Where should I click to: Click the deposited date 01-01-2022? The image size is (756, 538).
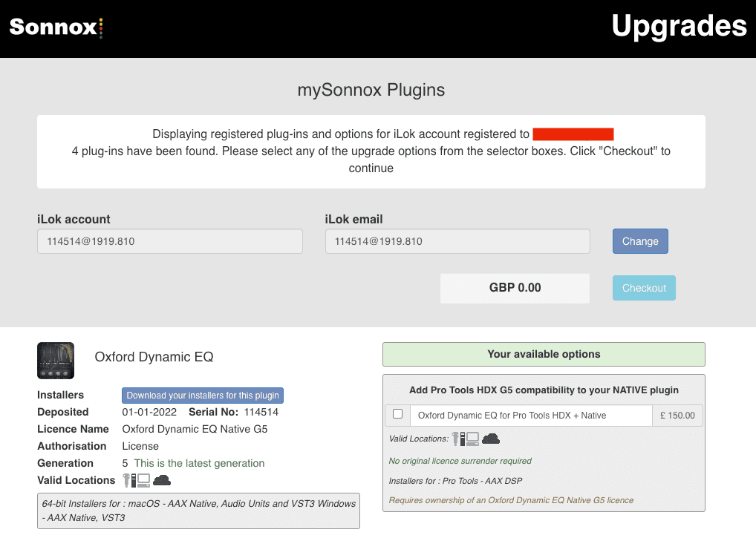(149, 413)
